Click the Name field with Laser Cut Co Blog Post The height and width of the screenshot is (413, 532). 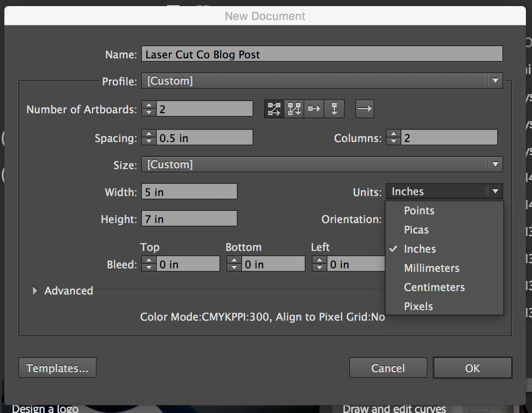tap(322, 54)
